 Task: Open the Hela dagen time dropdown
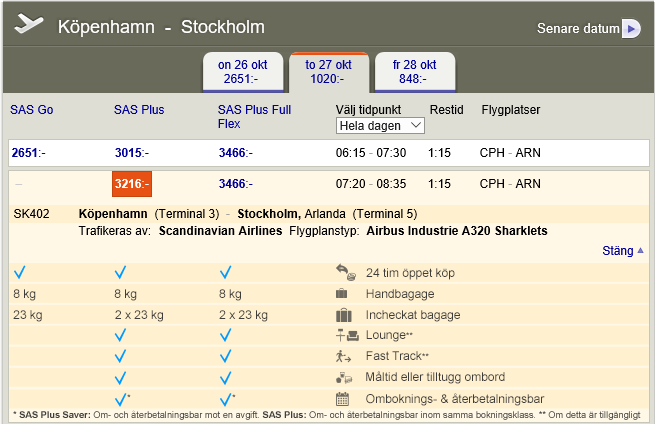[381, 126]
